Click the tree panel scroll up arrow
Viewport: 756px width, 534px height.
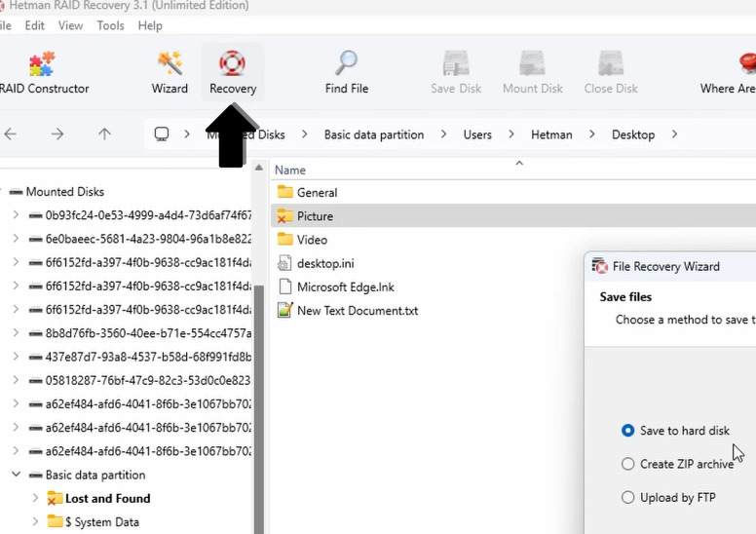pyautogui.click(x=259, y=168)
